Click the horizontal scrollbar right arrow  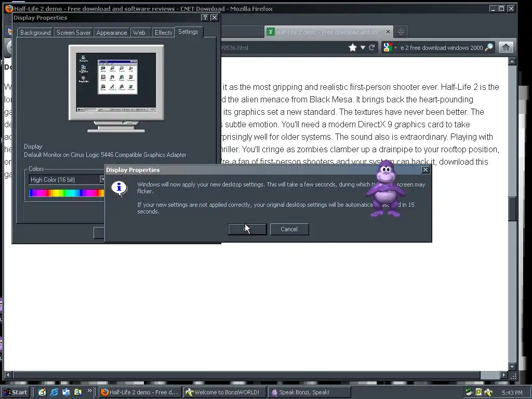pyautogui.click(x=504, y=375)
